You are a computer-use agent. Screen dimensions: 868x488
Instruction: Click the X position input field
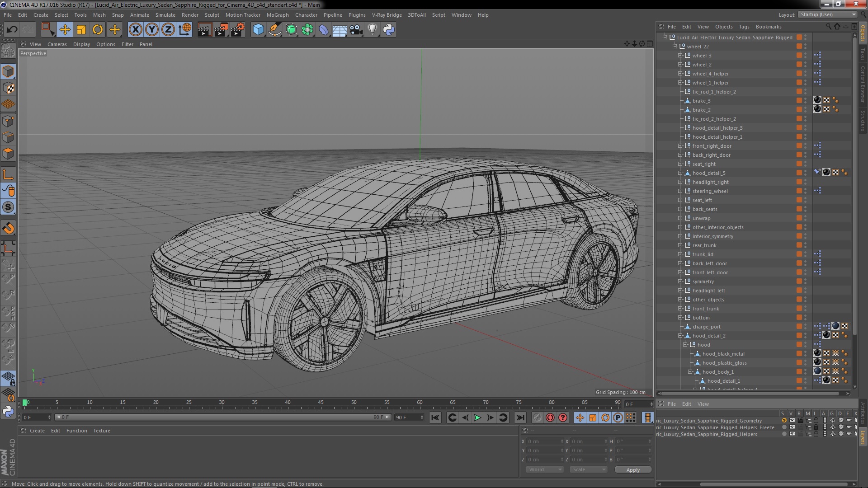(545, 442)
